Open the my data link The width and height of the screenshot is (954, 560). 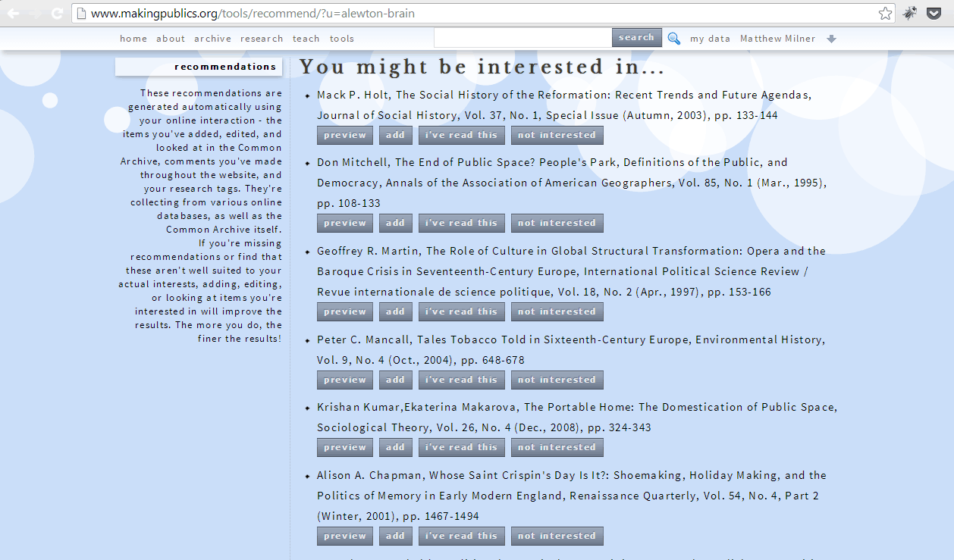pos(710,39)
